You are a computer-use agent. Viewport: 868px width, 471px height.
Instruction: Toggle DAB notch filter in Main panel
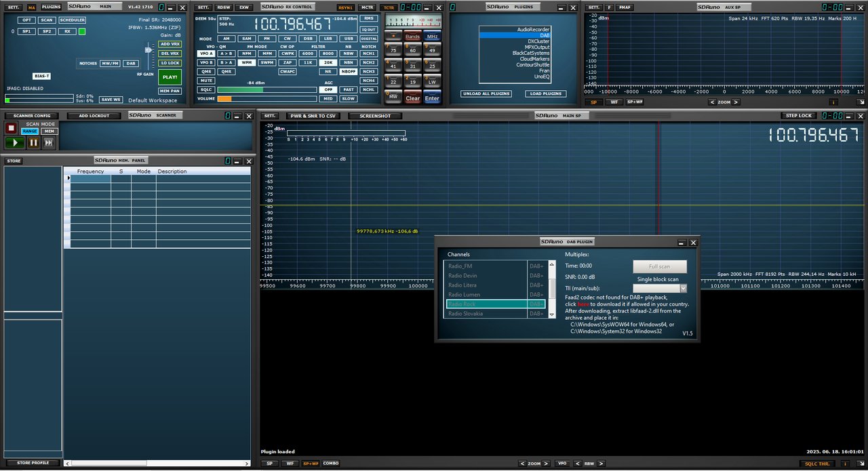coord(130,63)
